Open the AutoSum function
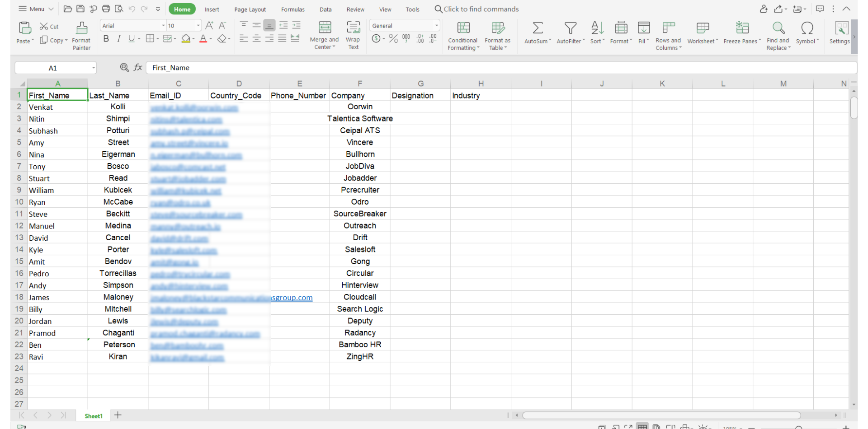The height and width of the screenshot is (429, 868). click(x=537, y=28)
